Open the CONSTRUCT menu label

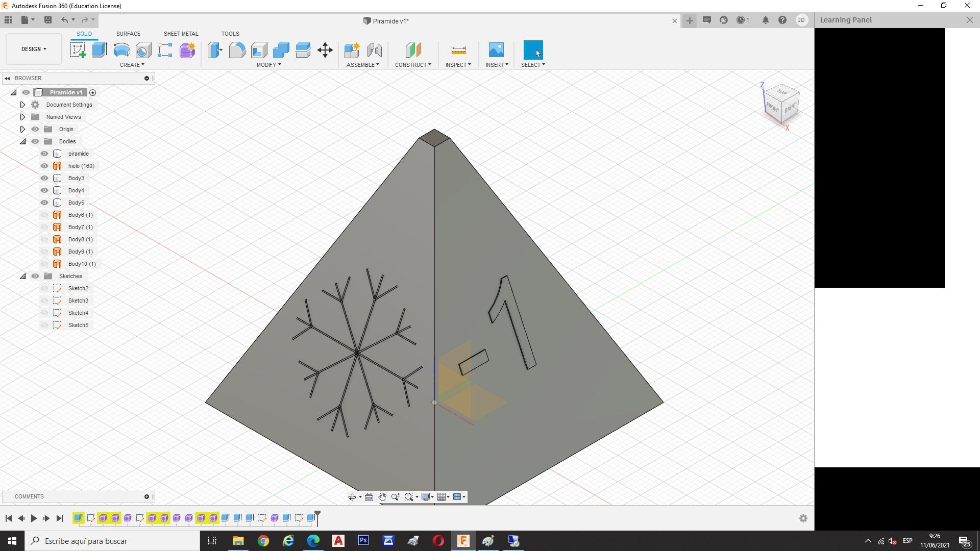412,65
